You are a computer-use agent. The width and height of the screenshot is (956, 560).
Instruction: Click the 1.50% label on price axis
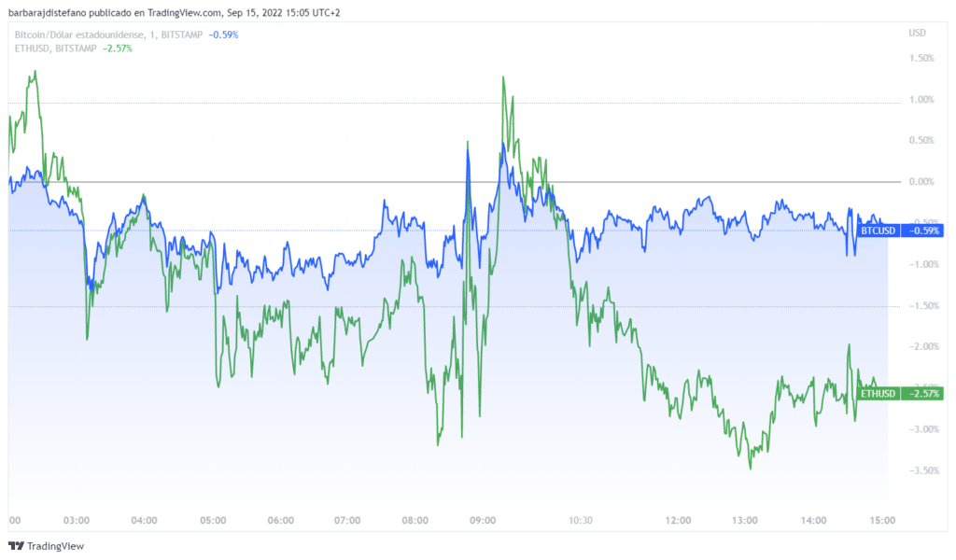click(x=921, y=58)
